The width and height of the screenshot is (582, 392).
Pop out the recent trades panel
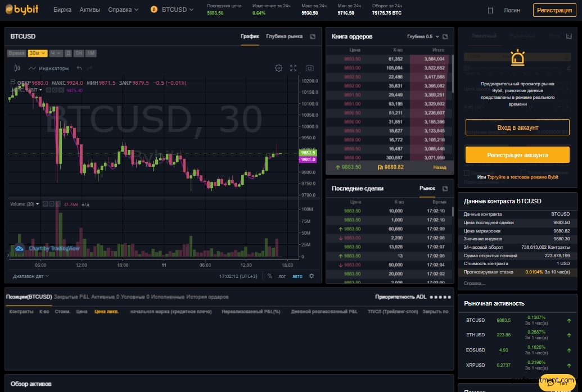pos(445,188)
